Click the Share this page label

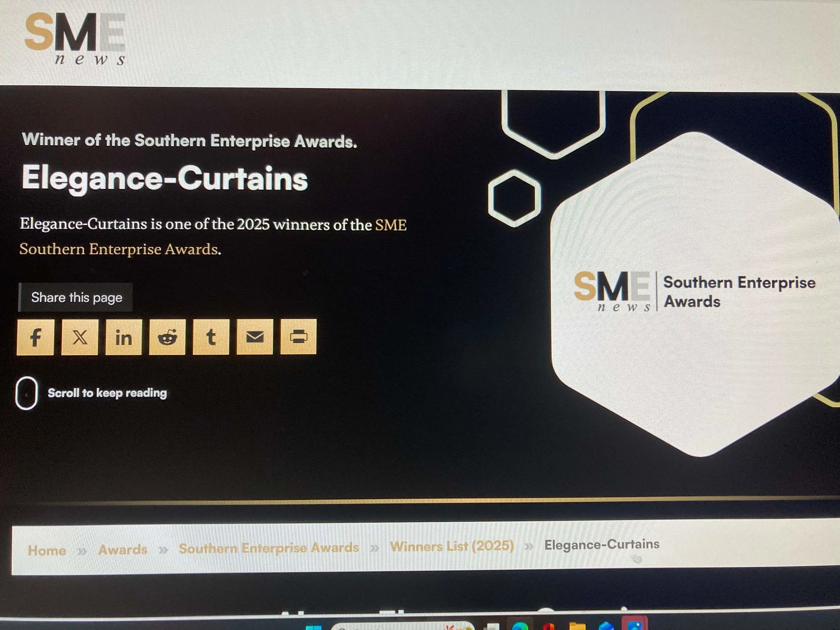pos(76,297)
